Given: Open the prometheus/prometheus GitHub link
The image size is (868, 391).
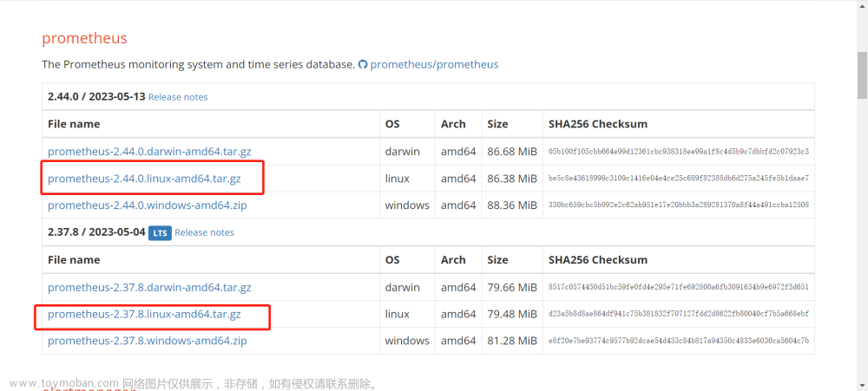Looking at the screenshot, I should [434, 65].
